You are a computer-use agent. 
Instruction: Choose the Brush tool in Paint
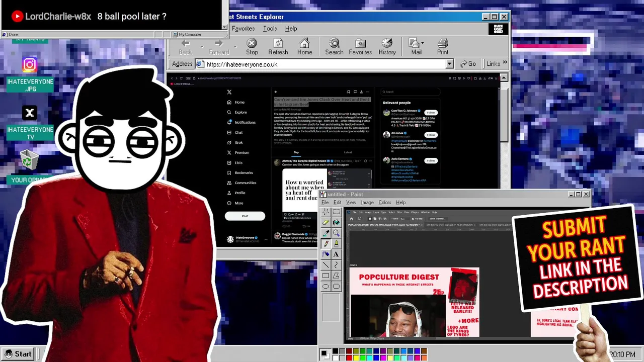[x=336, y=243]
